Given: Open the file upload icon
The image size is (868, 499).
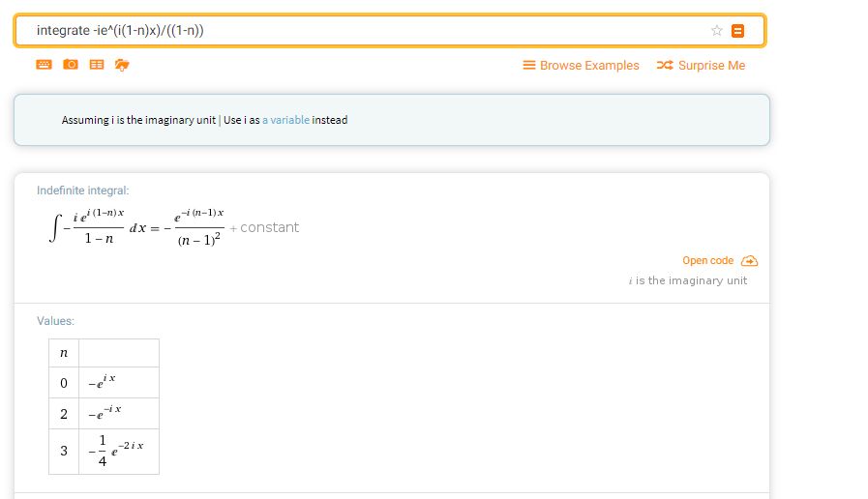Looking at the screenshot, I should coord(122,65).
